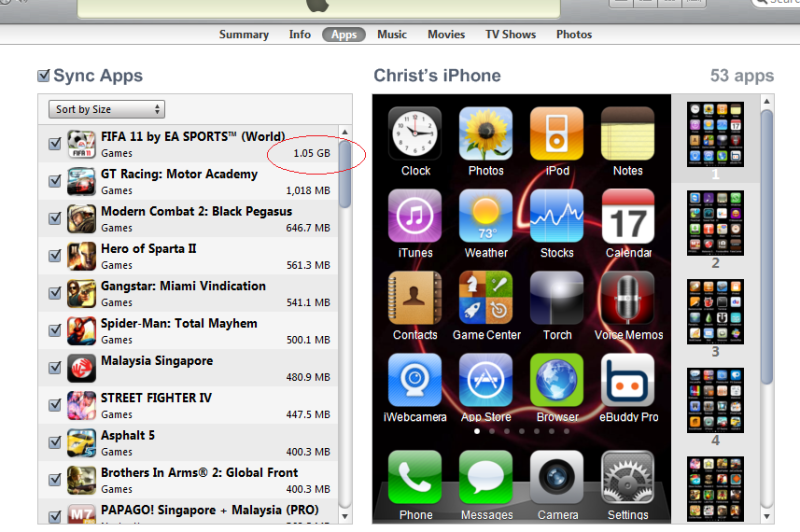Select the App Store icon
The height and width of the screenshot is (532, 800).
coord(486,380)
